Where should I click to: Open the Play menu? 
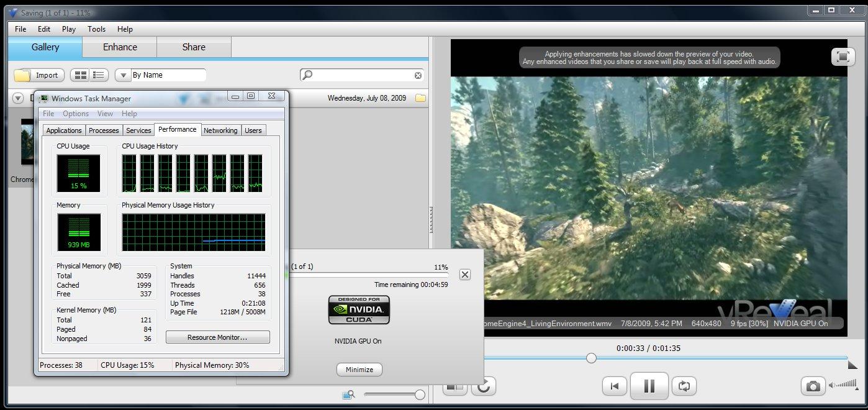69,29
